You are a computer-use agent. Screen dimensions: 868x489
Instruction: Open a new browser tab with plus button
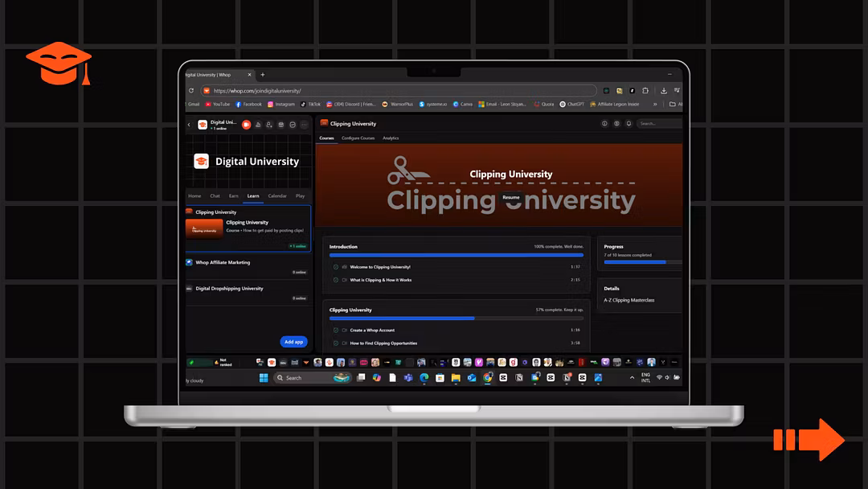coord(262,75)
